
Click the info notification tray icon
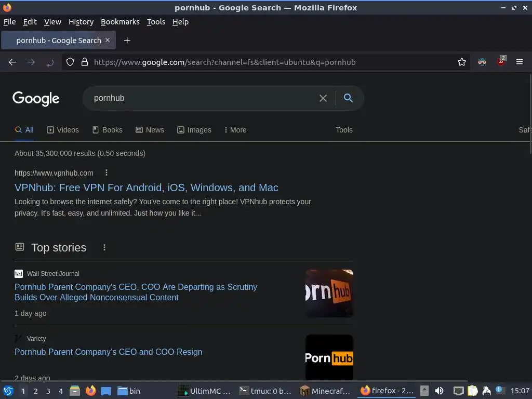click(499, 390)
